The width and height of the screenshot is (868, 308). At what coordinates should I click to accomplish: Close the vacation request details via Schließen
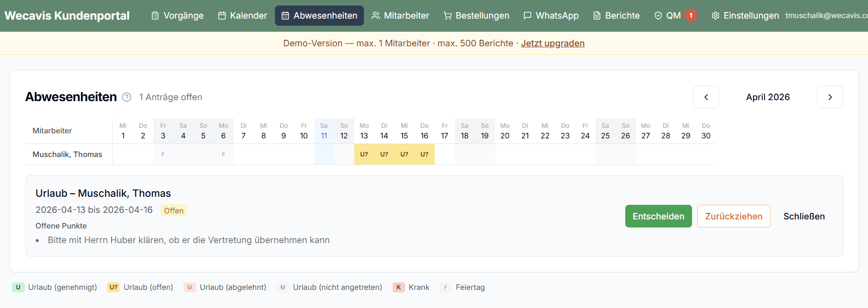[x=804, y=216]
